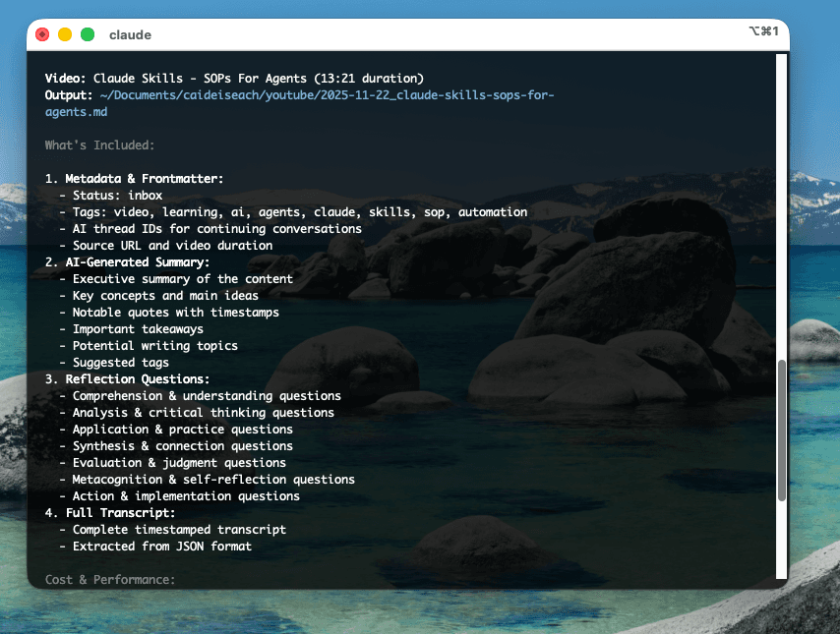Select the Metacognition & self-reflection questions line
The width and height of the screenshot is (840, 634).
click(x=213, y=479)
